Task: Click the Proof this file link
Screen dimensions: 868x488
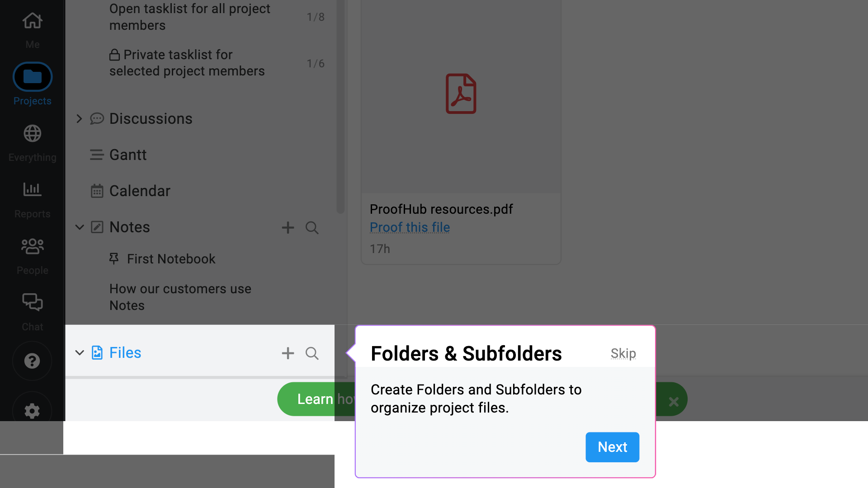Action: [x=410, y=227]
